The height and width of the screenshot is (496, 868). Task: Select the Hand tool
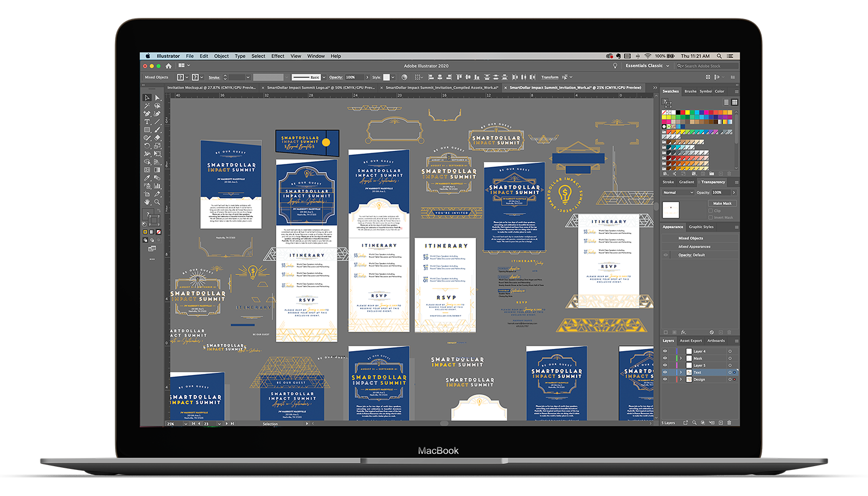[x=147, y=202]
